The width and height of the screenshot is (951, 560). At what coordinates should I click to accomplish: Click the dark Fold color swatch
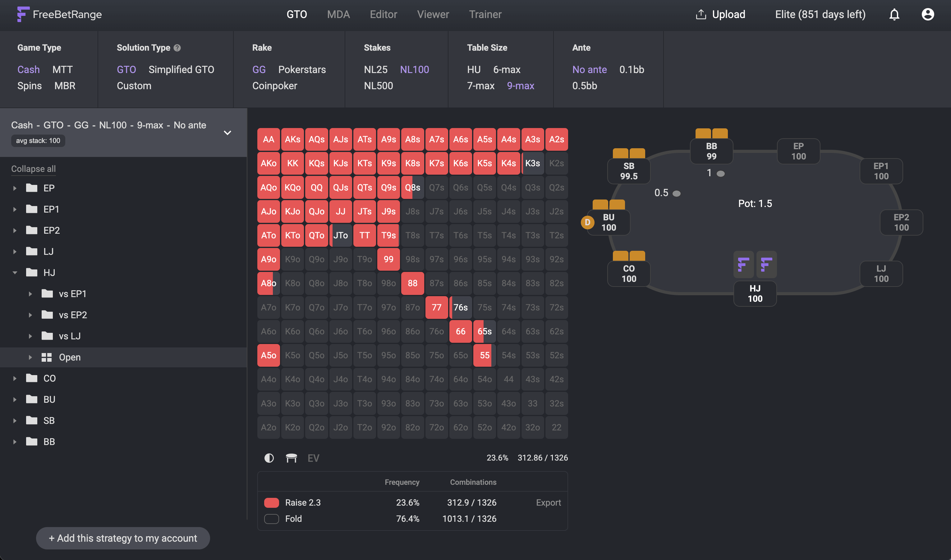271,519
